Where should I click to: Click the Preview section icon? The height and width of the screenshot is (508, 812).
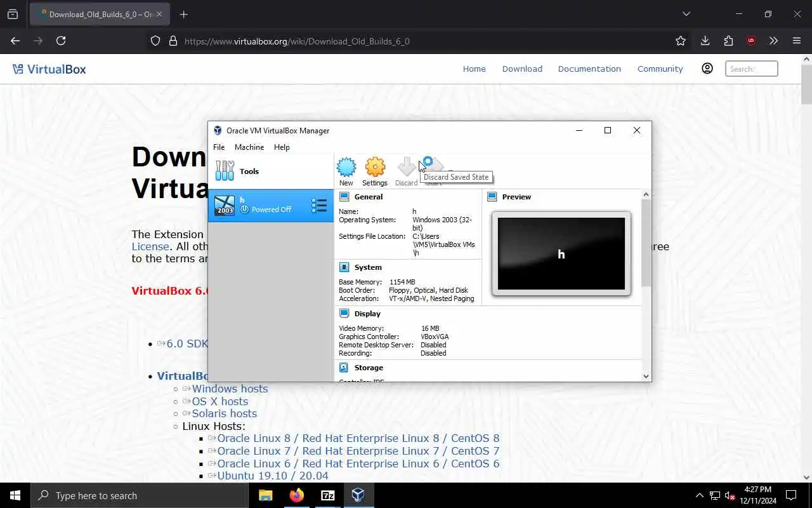point(492,197)
